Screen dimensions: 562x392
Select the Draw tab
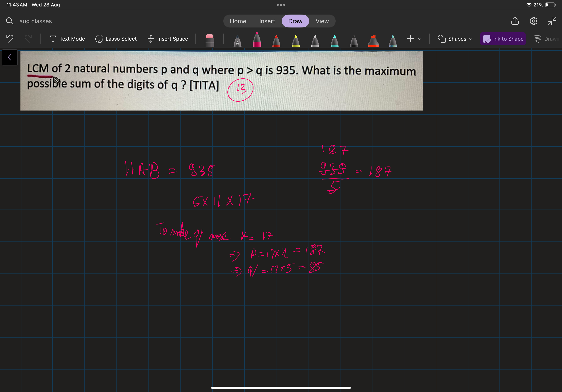(x=295, y=21)
